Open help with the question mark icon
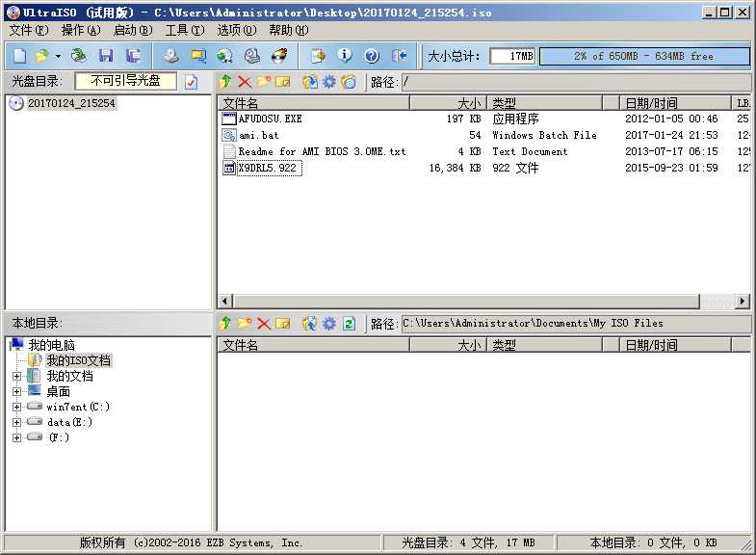 point(372,56)
